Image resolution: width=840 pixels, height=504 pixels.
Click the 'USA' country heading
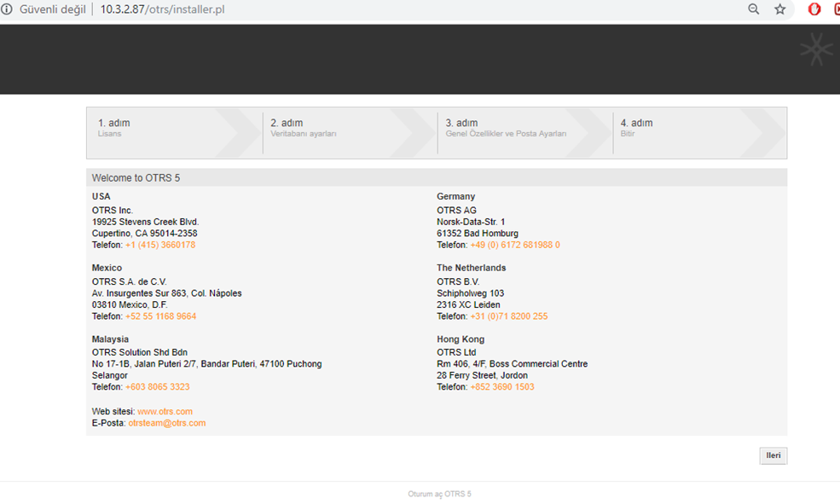click(x=101, y=196)
